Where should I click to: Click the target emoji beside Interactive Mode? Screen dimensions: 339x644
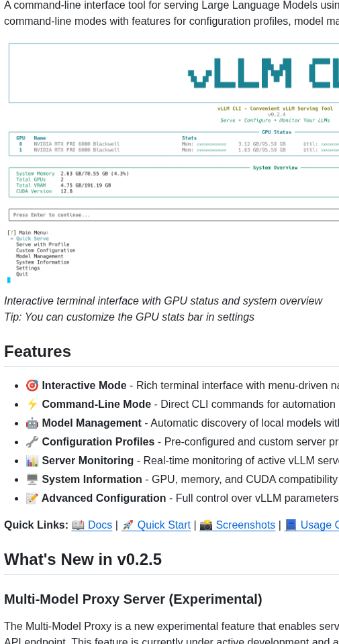tap(32, 385)
